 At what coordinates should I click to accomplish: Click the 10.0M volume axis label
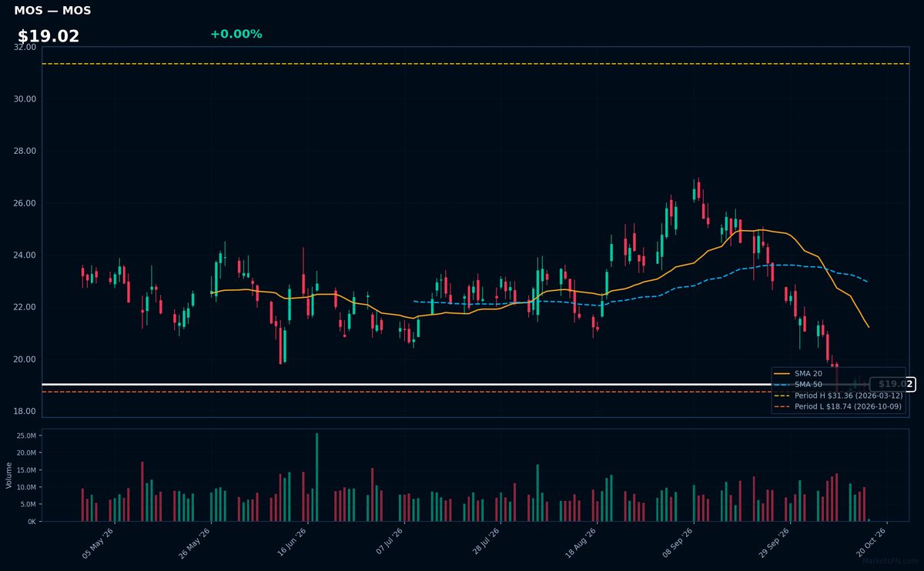[x=26, y=487]
